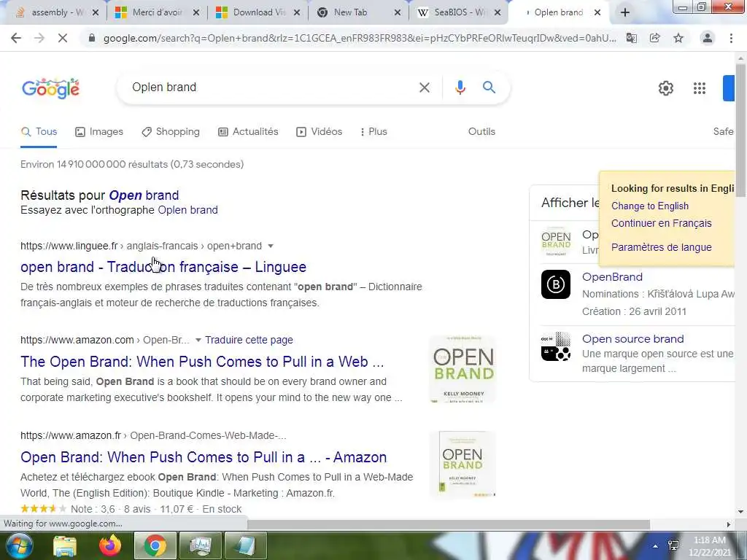The image size is (747, 560).
Task: Close the 'Download Vi' tab
Action: (297, 13)
